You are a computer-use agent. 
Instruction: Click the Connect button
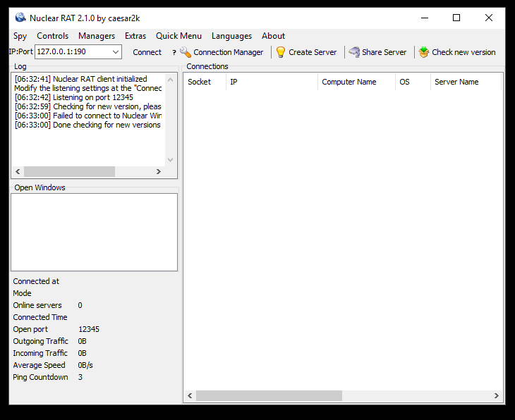point(147,52)
